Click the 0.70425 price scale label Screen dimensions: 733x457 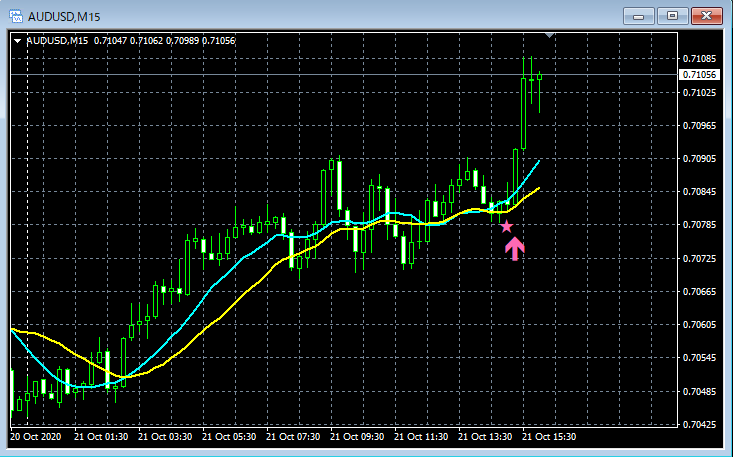[x=699, y=424]
